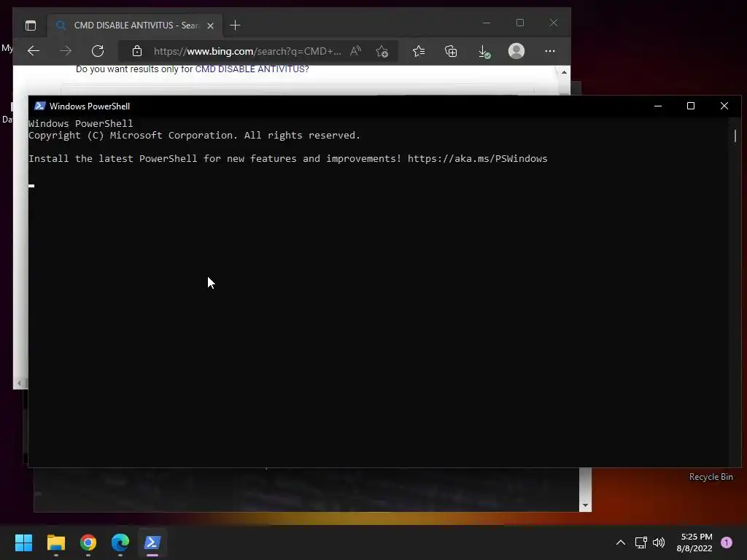Click Edge page scrollbar up arrow
This screenshot has width=747, height=560.
tap(564, 72)
